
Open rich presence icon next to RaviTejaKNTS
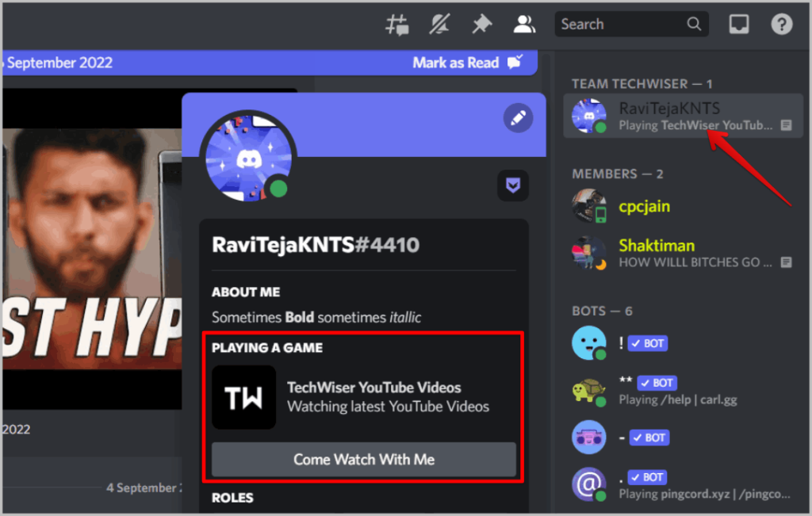[x=786, y=125]
